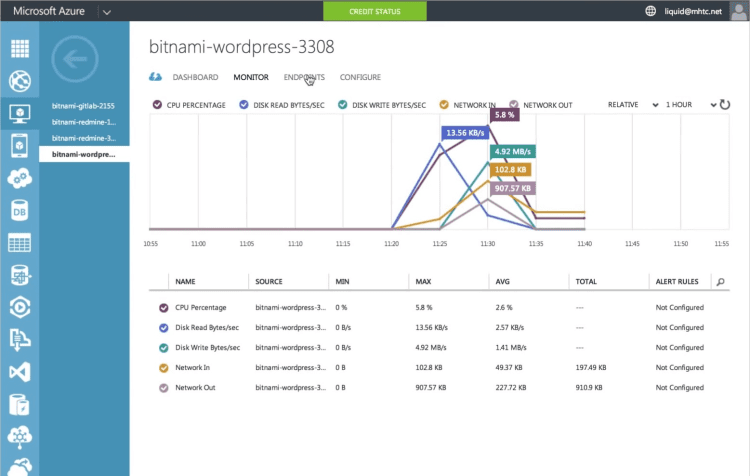
Task: Open the cloud icon at sidebar bottom
Action: [x=20, y=467]
